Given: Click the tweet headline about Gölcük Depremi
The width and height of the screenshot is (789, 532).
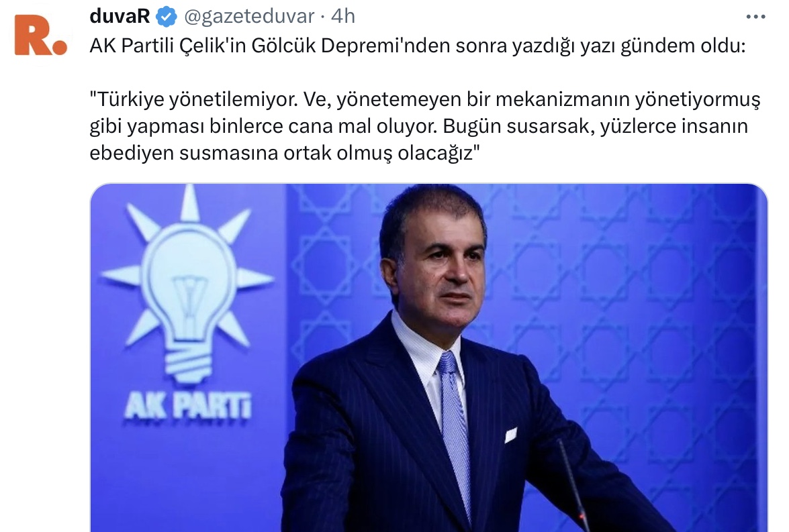Looking at the screenshot, I should point(418,46).
